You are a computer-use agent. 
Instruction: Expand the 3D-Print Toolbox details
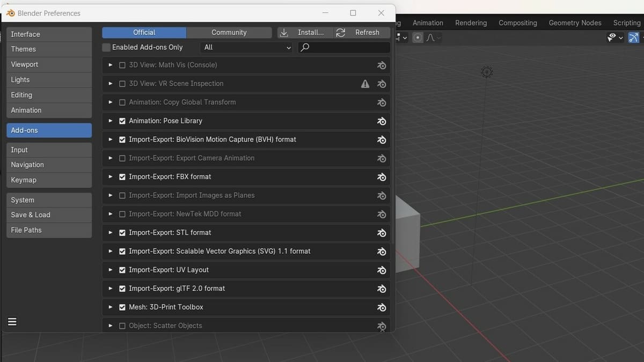click(x=111, y=307)
